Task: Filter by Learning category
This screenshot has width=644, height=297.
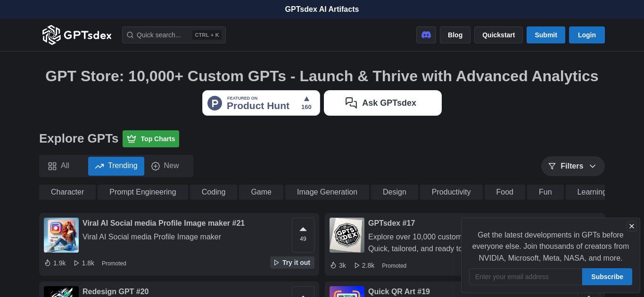Action: point(586,192)
